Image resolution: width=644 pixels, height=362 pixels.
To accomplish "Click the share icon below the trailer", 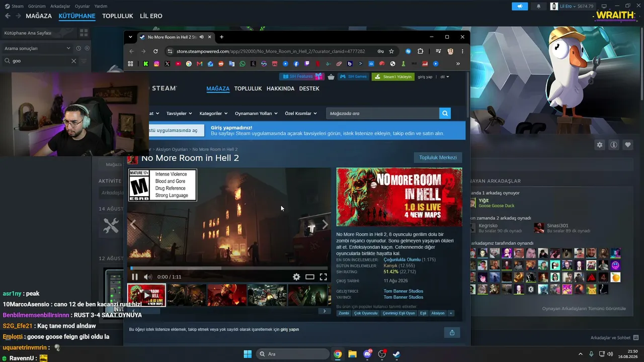I will point(452,332).
